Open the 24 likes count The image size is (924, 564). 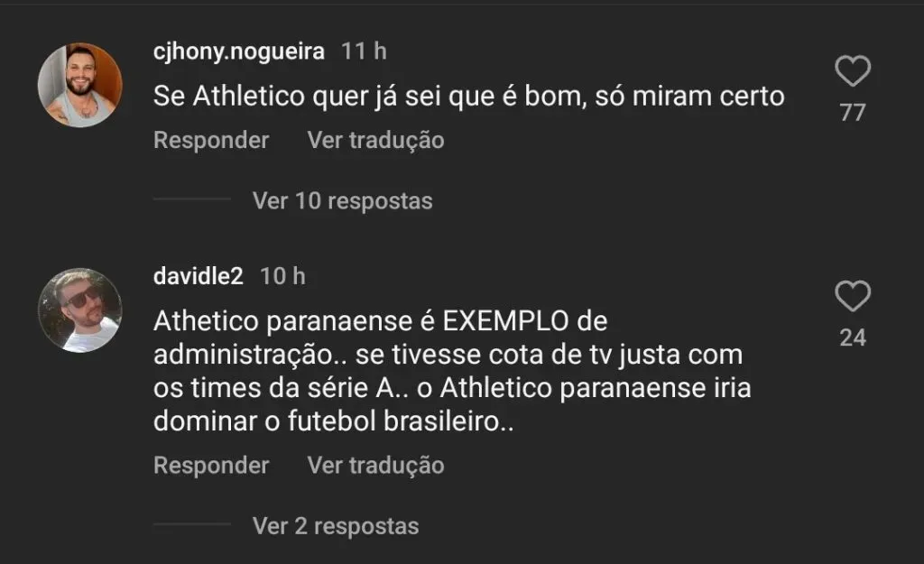[853, 337]
